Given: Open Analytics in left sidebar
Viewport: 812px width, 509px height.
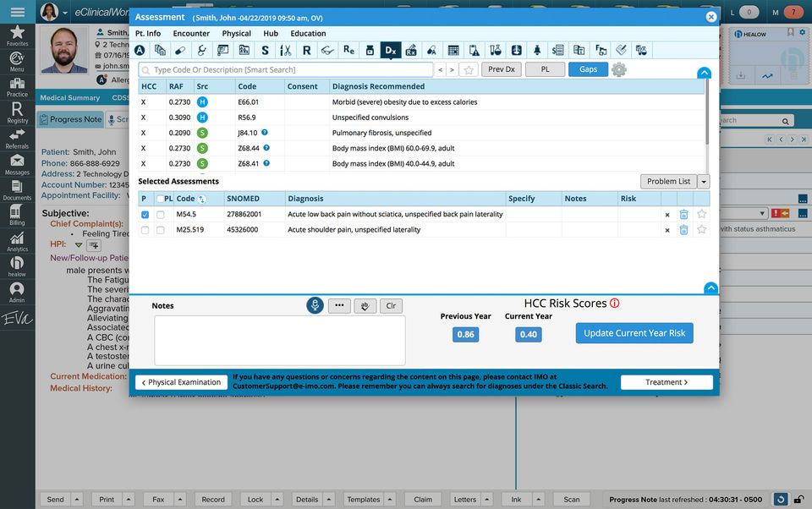Looking at the screenshot, I should coord(17,241).
